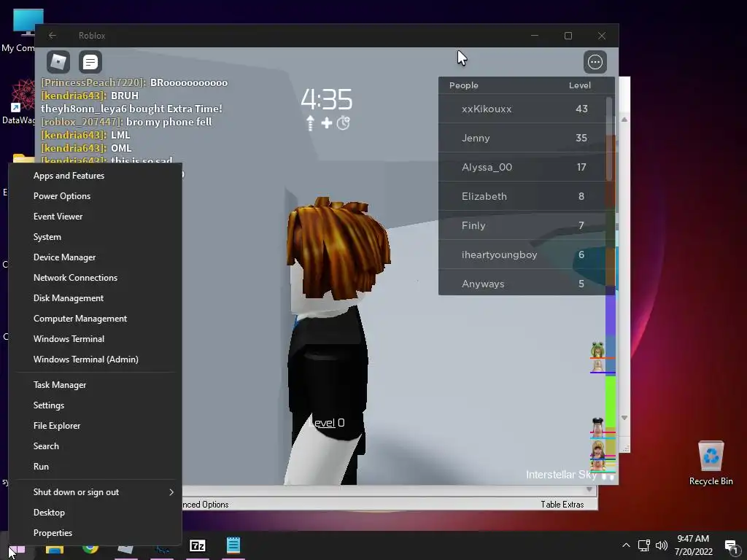The width and height of the screenshot is (747, 560).
Task: Launch Windows Terminal
Action: point(96,339)
